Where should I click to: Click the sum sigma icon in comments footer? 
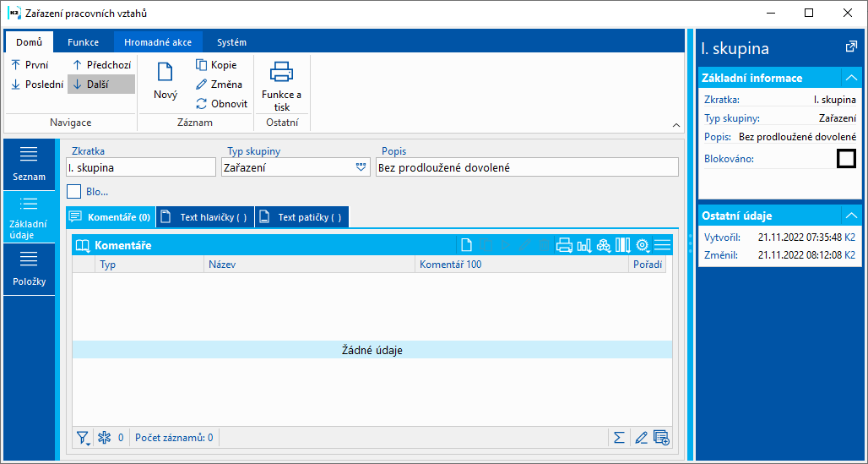[x=620, y=438]
